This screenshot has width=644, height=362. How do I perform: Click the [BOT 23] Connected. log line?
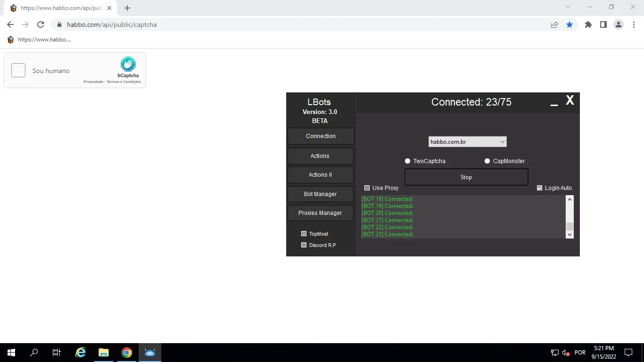(x=388, y=234)
